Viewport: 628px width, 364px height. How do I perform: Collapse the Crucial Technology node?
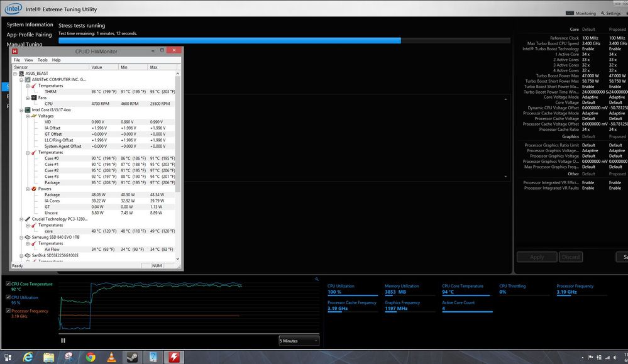click(x=21, y=219)
